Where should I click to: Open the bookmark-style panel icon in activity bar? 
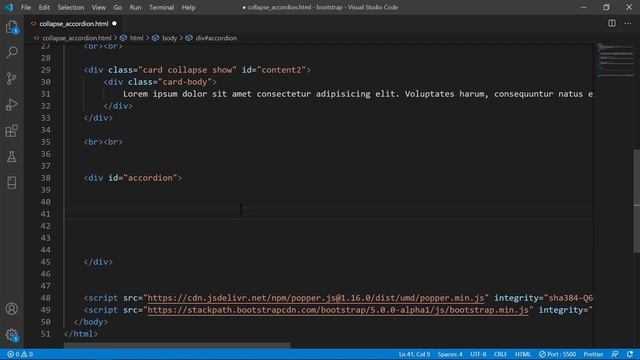[x=11, y=182]
